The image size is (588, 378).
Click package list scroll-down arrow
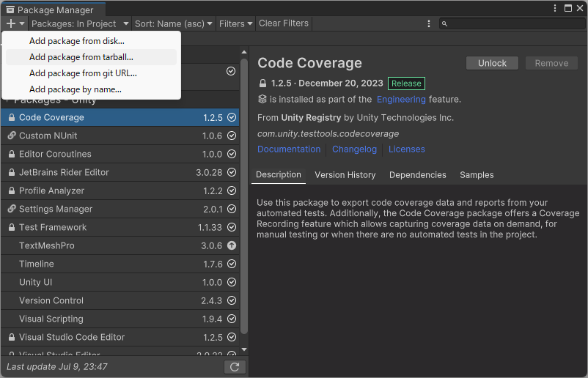tap(244, 349)
